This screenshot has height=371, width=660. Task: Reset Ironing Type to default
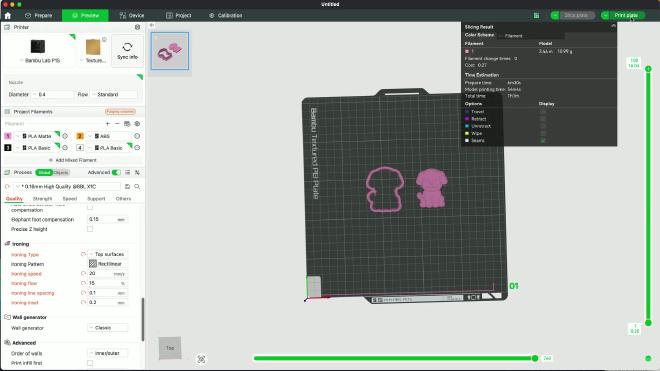(x=83, y=254)
